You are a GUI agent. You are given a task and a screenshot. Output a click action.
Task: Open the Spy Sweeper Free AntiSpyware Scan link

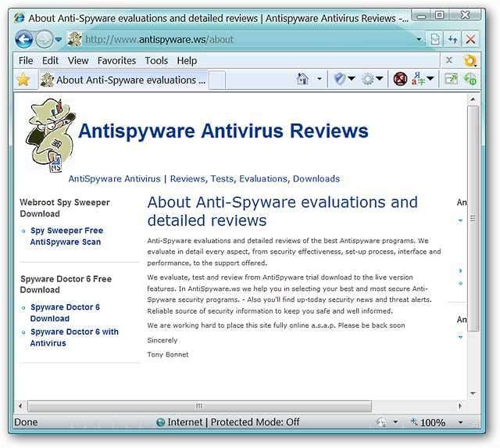click(66, 236)
